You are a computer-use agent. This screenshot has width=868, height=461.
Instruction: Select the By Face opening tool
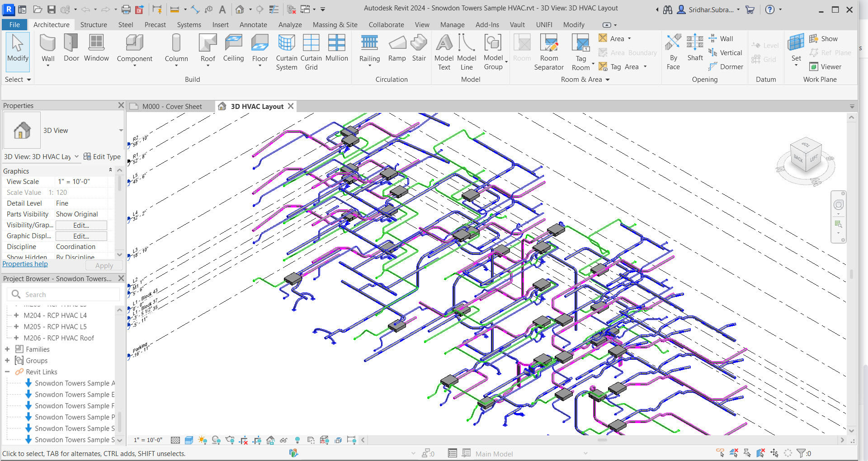(x=673, y=52)
